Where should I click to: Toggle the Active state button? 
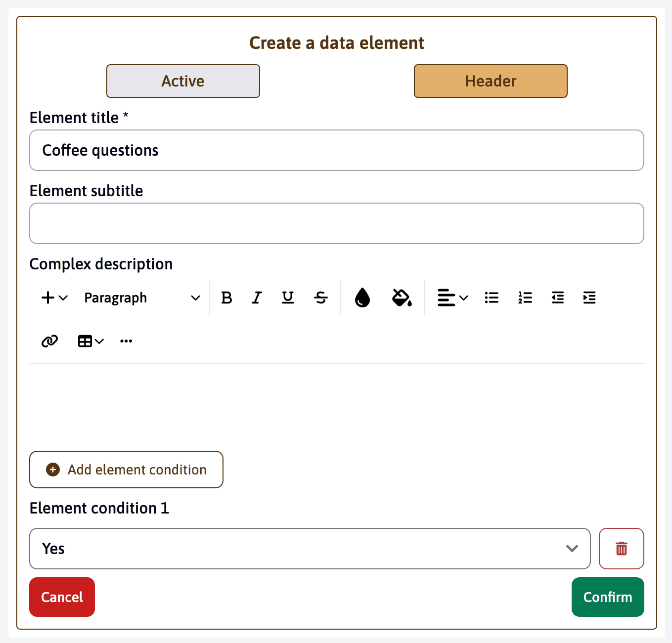(183, 81)
